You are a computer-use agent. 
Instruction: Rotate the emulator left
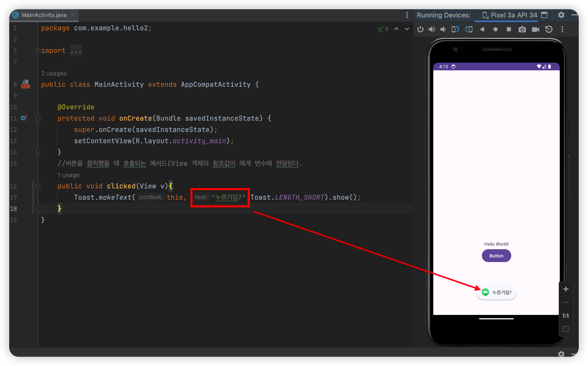tap(455, 29)
